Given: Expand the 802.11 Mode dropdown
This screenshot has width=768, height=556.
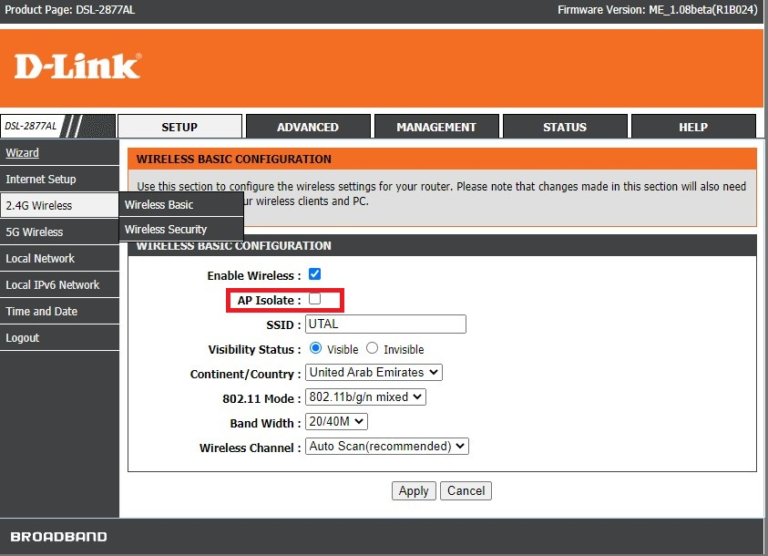Looking at the screenshot, I should (365, 397).
